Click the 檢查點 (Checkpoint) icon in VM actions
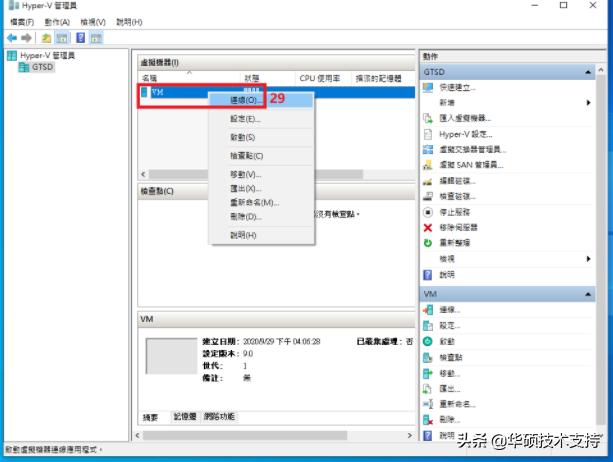The image size is (613, 462). (x=428, y=357)
